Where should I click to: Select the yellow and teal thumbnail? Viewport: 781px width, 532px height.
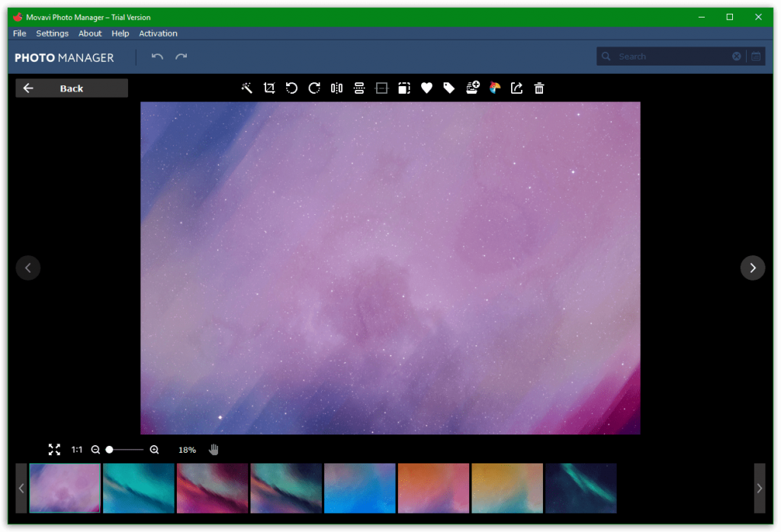[507, 489]
